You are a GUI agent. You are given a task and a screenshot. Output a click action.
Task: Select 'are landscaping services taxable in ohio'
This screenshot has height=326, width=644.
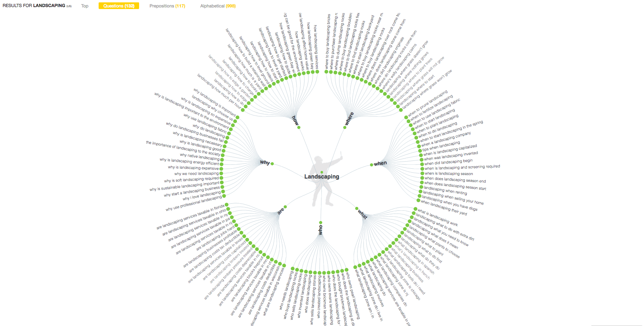[194, 222]
